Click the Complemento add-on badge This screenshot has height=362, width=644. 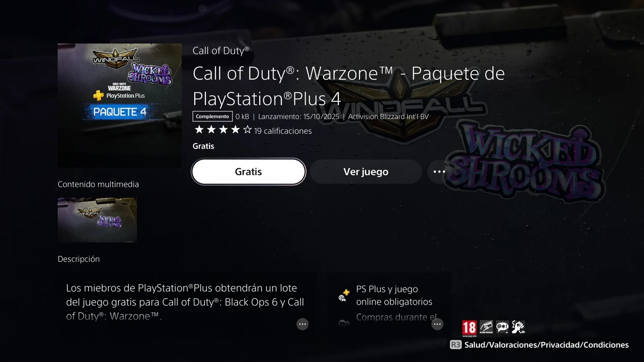(213, 117)
